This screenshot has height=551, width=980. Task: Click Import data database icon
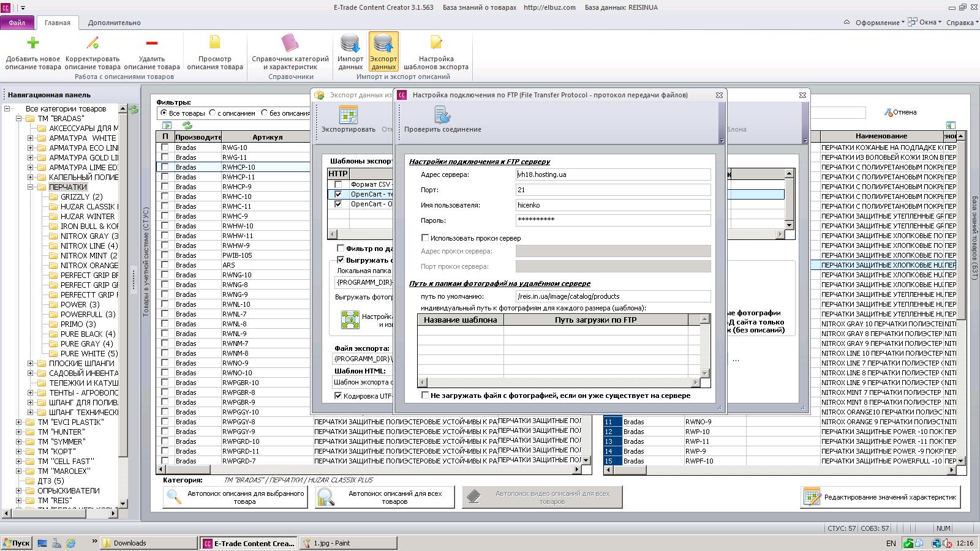tap(350, 43)
